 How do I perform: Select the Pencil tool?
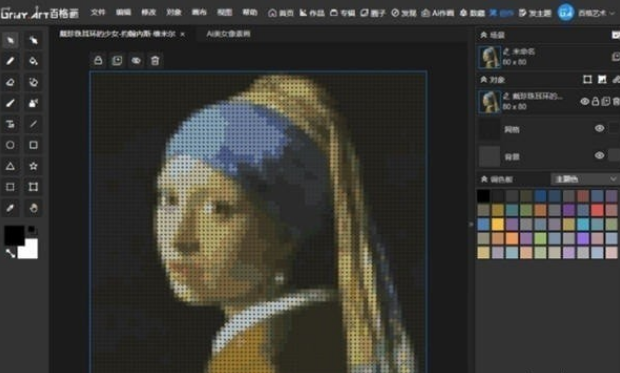(10, 61)
